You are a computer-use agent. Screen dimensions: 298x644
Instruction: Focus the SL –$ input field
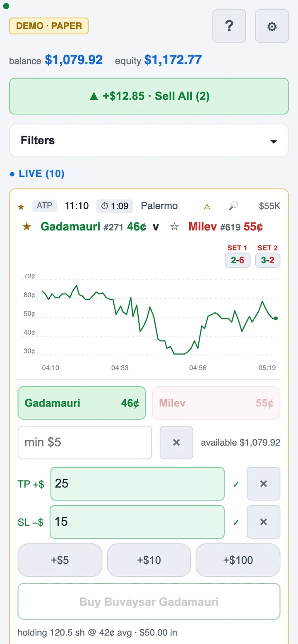pos(137,522)
